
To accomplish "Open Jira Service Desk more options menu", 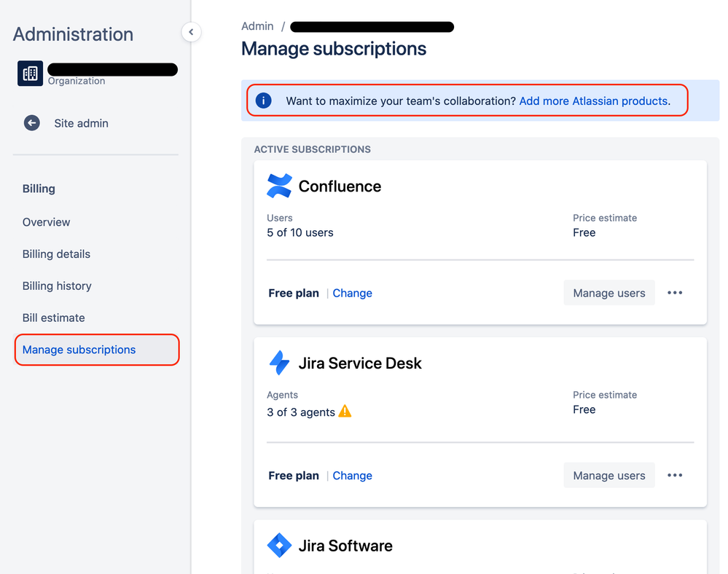I will [675, 476].
